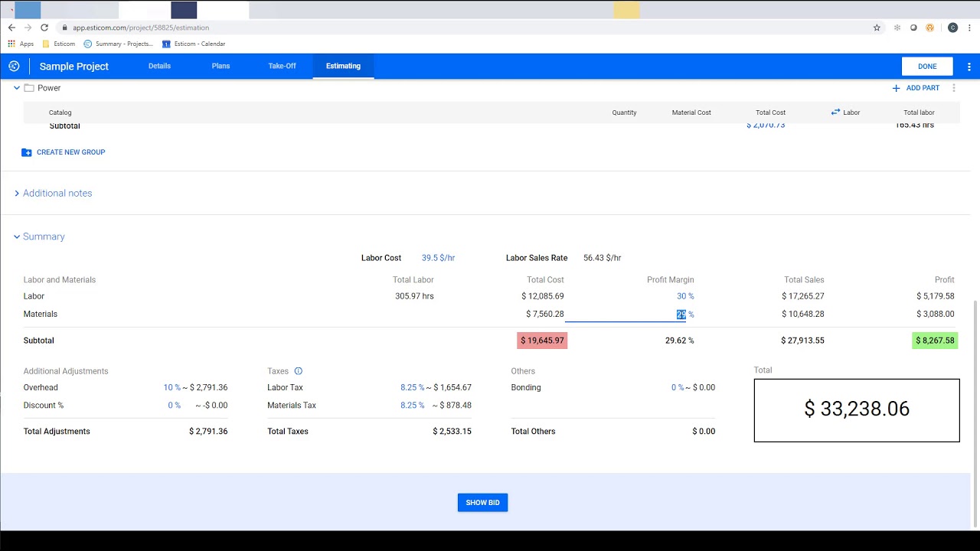Click the Sample Project title

pyautogui.click(x=74, y=67)
